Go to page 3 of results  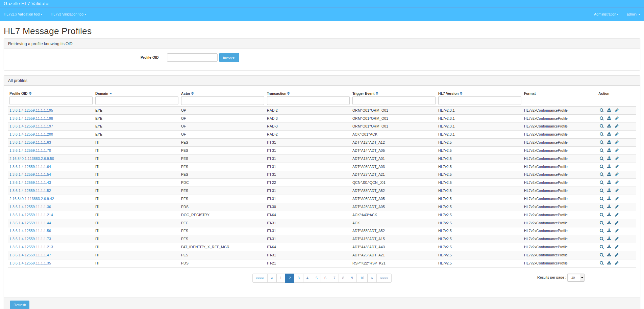point(299,278)
